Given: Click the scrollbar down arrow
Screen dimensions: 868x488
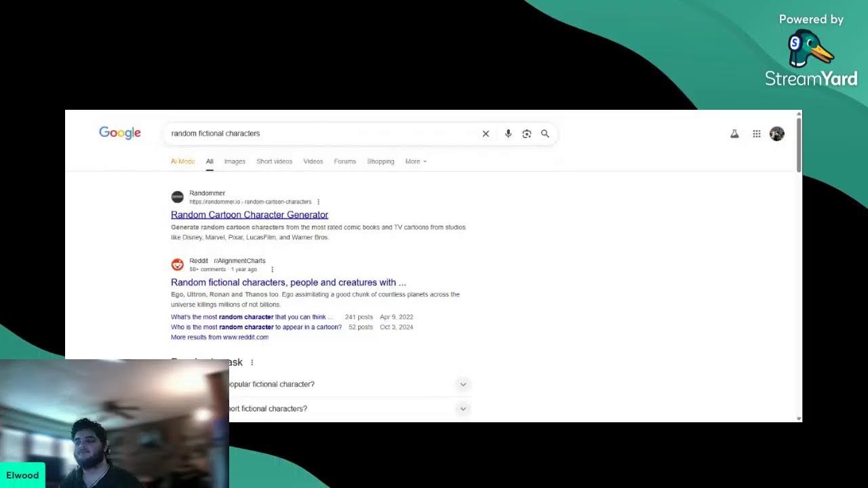Looking at the screenshot, I should click(x=799, y=419).
